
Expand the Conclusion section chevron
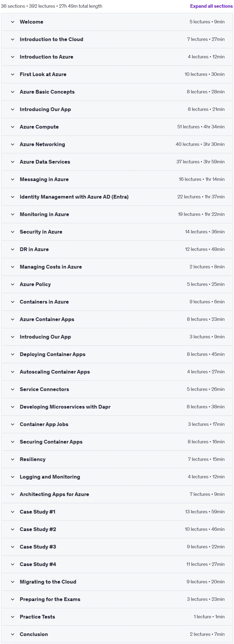[x=12, y=634]
